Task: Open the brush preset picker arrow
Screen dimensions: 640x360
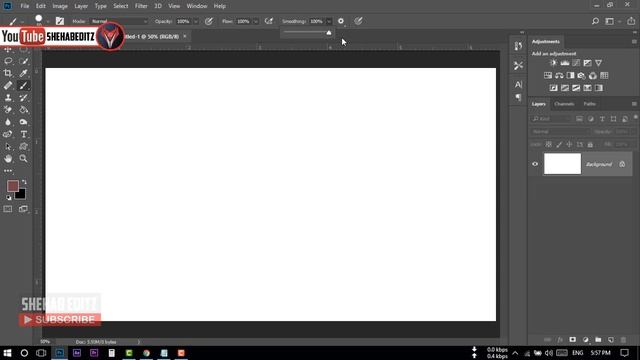Action: (48, 21)
